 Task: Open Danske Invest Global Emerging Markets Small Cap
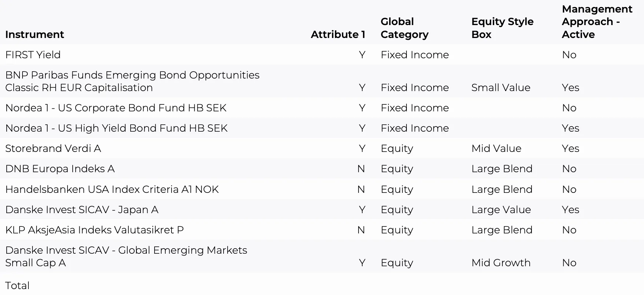click(126, 256)
